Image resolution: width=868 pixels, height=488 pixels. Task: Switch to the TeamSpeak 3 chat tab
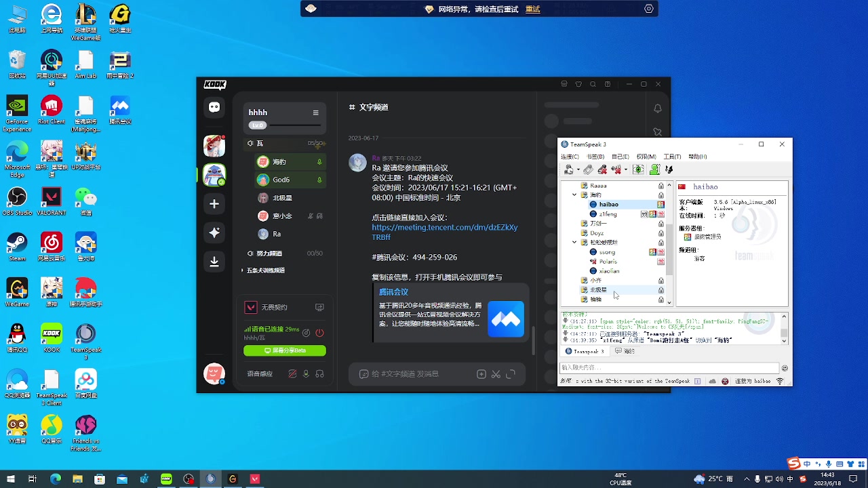coord(585,351)
